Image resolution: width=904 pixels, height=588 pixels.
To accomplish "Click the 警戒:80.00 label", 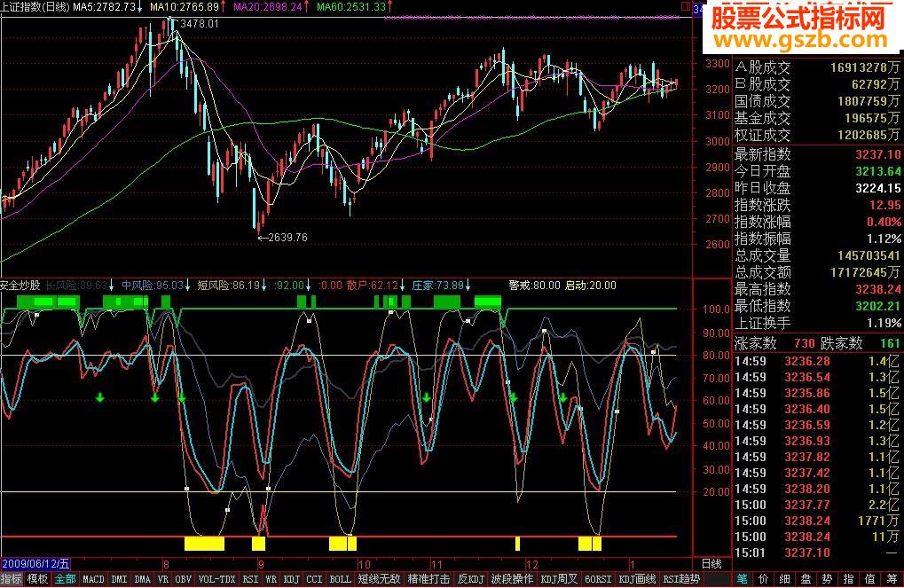I will [534, 286].
